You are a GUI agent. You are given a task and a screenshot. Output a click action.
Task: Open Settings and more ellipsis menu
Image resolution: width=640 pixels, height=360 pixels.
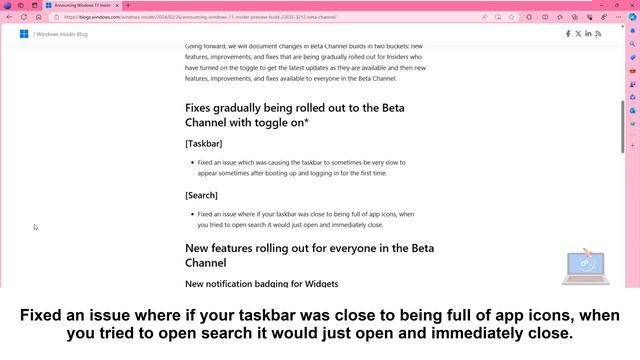[x=618, y=17]
